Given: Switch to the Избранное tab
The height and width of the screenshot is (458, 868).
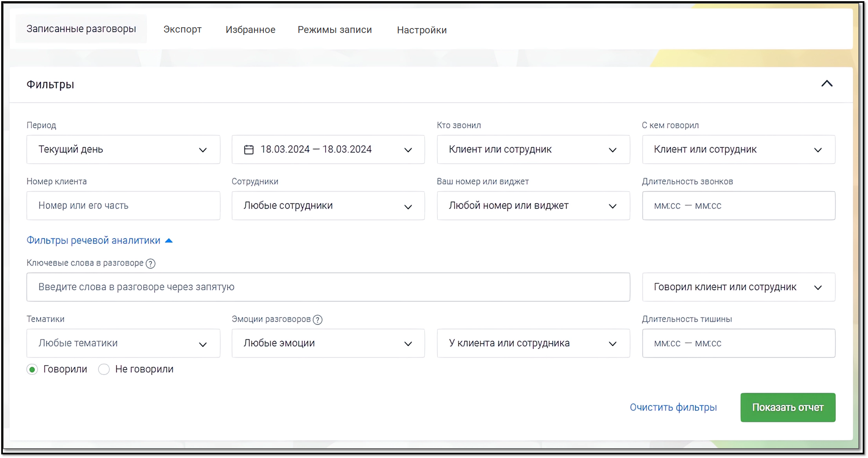Looking at the screenshot, I should click(x=250, y=30).
